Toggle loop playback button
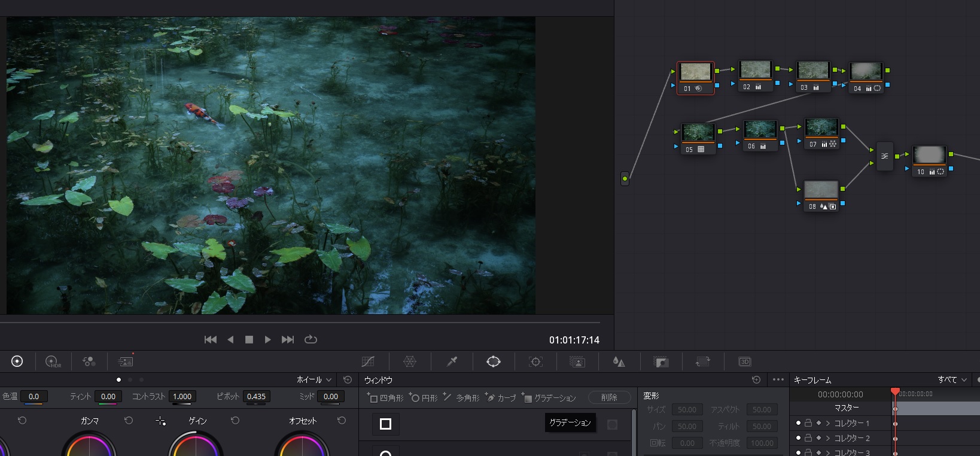This screenshot has width=980, height=456. pos(311,339)
